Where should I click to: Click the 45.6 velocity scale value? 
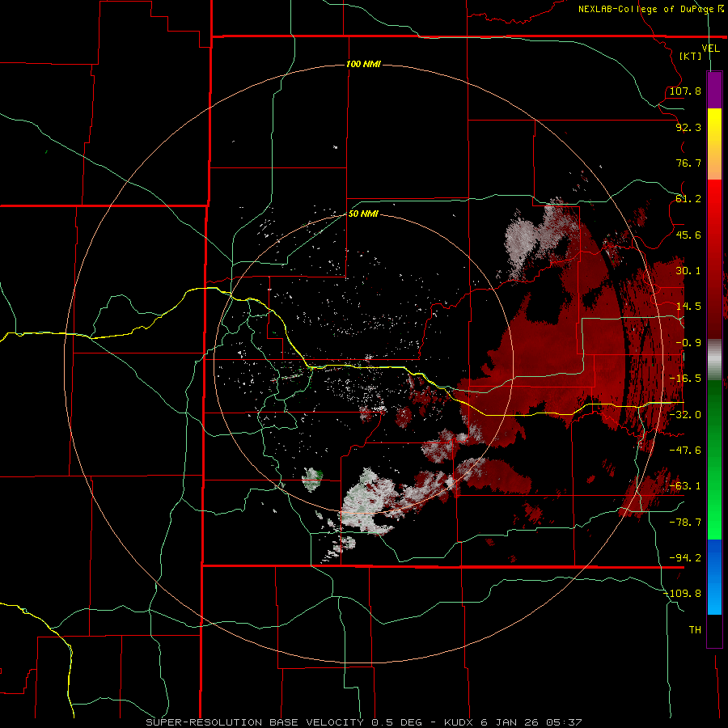688,235
